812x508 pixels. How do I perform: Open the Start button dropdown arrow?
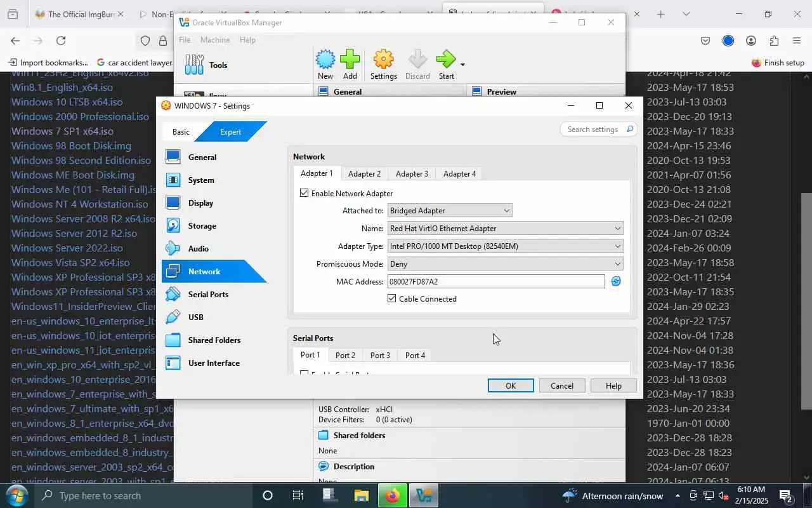coord(462,65)
